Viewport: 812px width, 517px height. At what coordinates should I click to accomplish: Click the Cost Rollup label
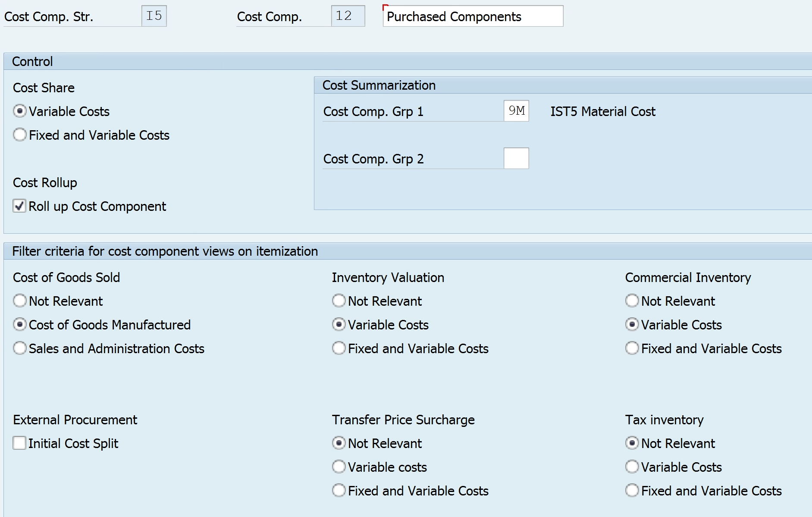pyautogui.click(x=45, y=183)
